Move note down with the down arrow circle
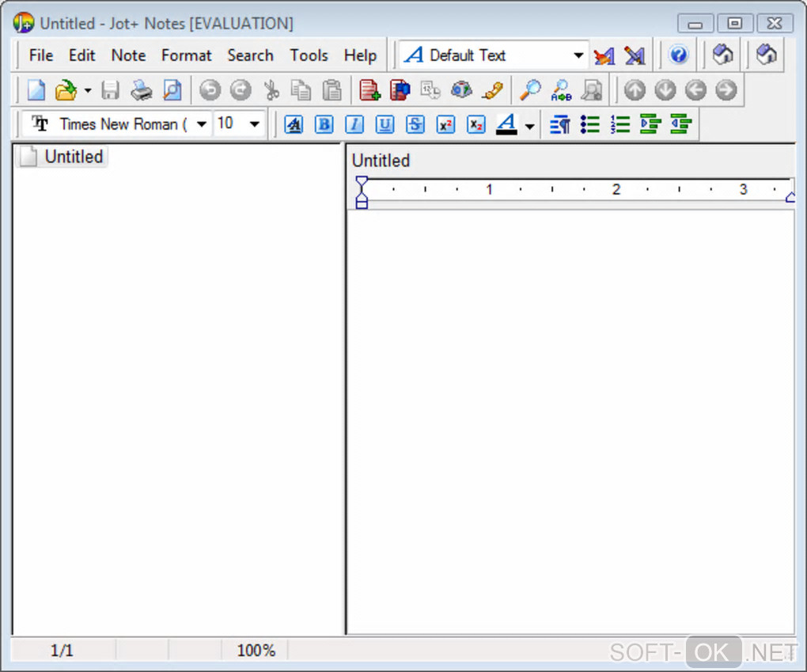807x672 pixels. [x=665, y=91]
